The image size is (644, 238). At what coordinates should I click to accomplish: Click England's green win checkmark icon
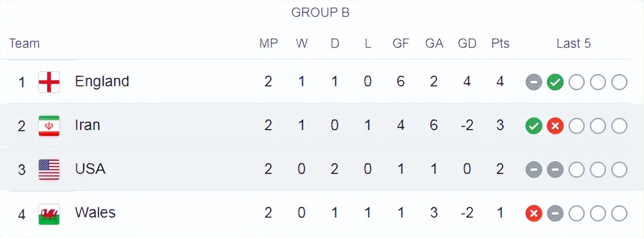point(555,82)
